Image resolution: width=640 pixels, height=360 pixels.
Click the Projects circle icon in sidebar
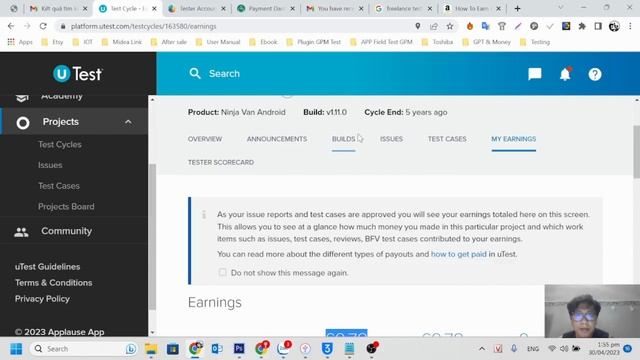click(23, 122)
